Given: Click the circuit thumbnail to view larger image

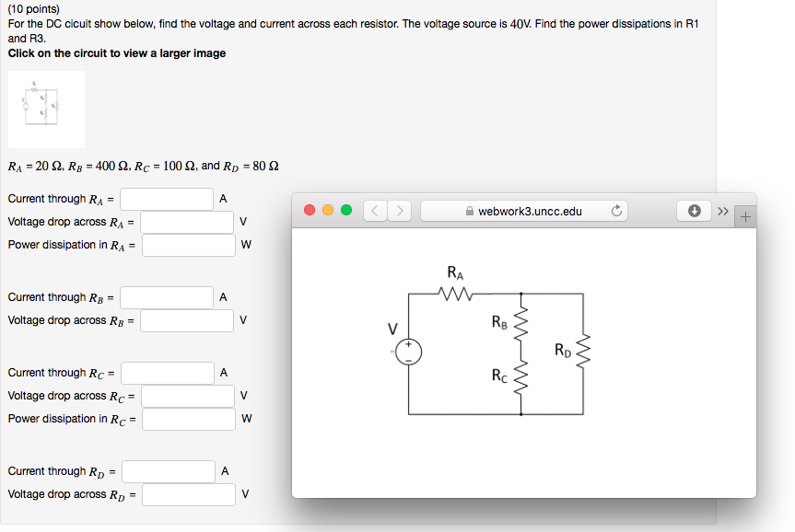Looking at the screenshot, I should point(45,109).
